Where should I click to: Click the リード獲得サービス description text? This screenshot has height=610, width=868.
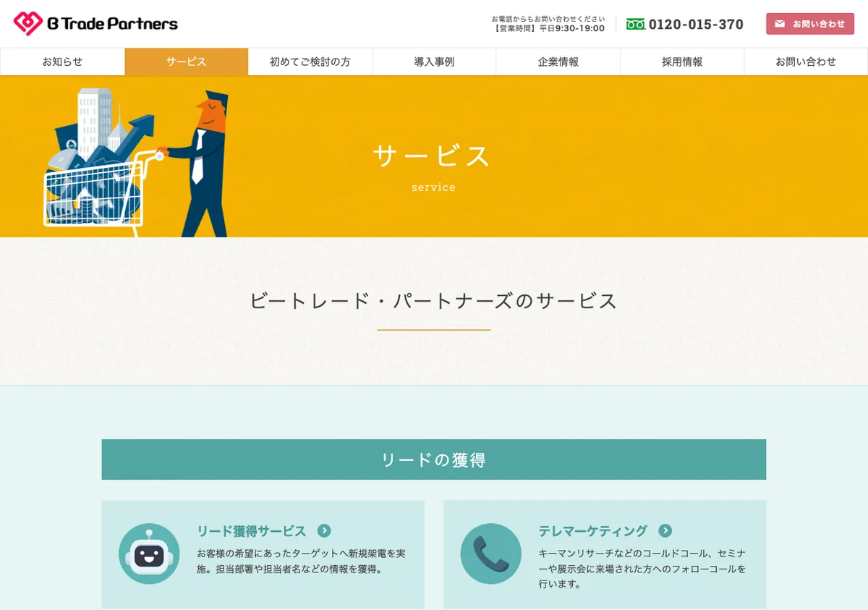pos(301,561)
